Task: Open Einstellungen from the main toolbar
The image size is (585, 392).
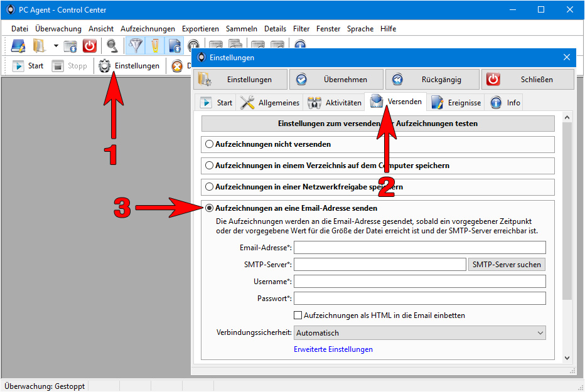Action: [x=129, y=66]
